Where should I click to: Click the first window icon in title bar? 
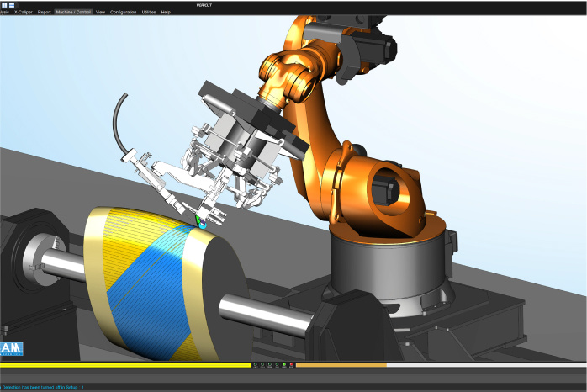coord(3,4)
